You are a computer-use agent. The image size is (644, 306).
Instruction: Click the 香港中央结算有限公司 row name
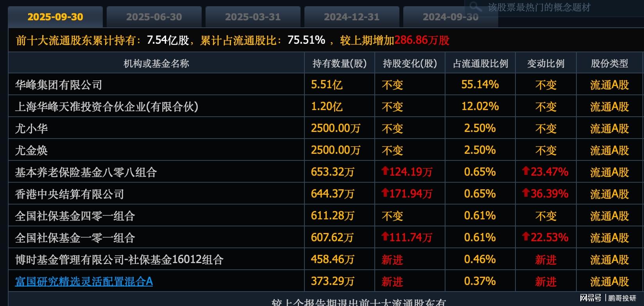pos(70,194)
